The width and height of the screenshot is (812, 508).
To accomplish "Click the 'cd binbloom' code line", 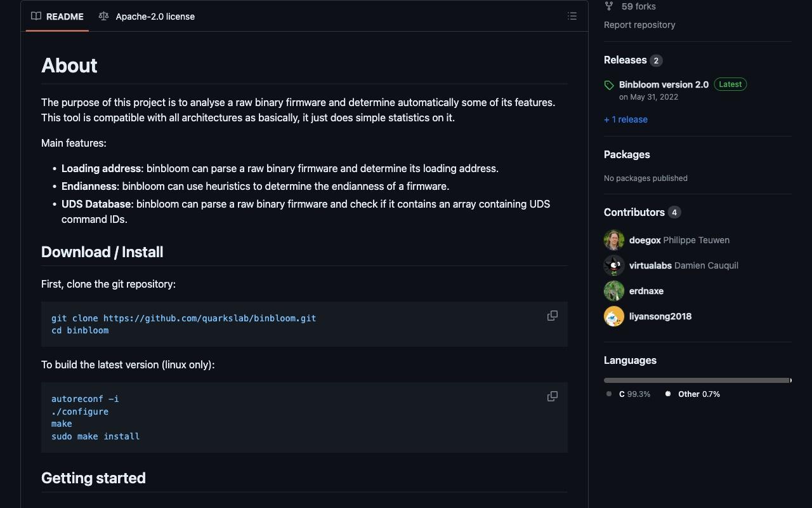I will click(80, 330).
